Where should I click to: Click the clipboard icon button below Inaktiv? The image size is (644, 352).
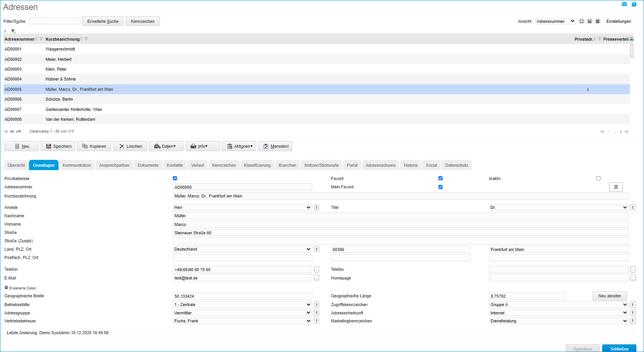(x=616, y=187)
